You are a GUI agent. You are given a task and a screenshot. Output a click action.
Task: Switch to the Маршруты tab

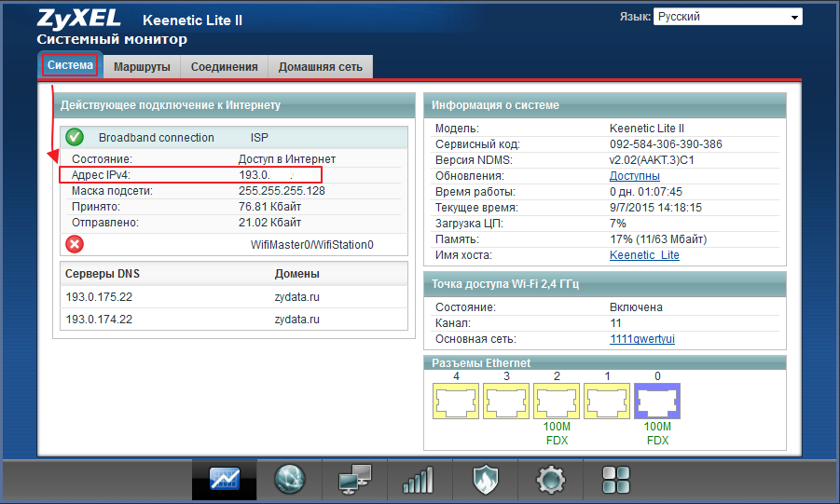(x=142, y=67)
